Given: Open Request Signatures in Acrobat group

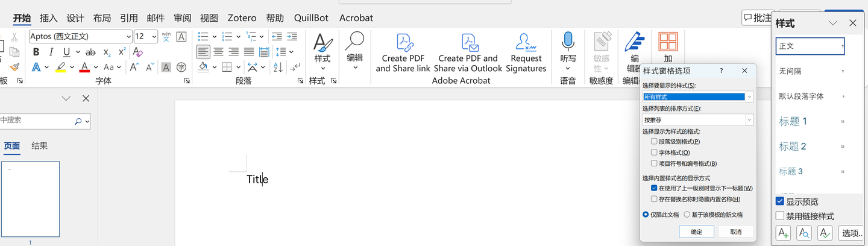Looking at the screenshot, I should coord(526,53).
